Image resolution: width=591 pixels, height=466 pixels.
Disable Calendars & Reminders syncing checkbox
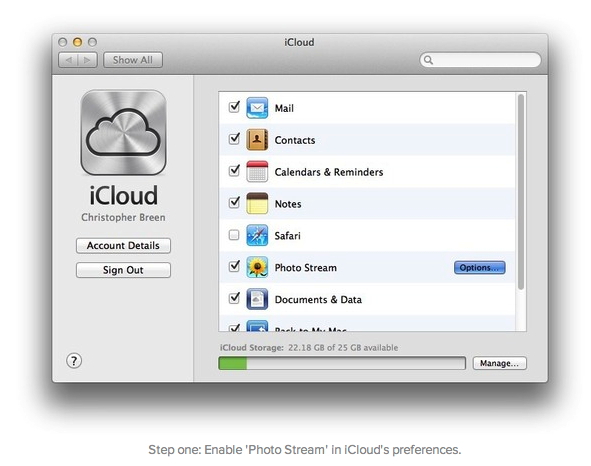pos(234,171)
